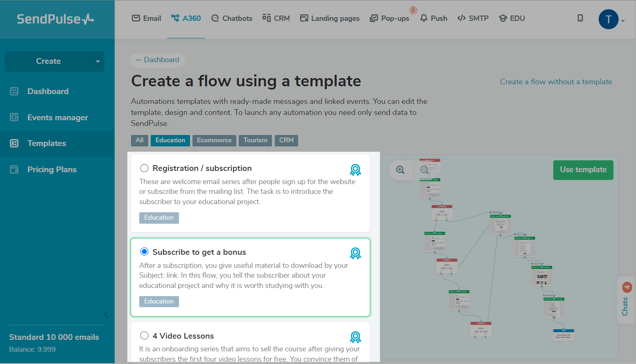Open the mobile device icon in header
This screenshot has height=364, width=636.
pos(580,18)
